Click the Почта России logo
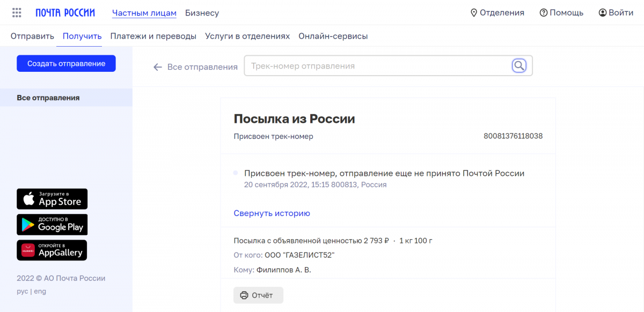This screenshot has width=644, height=312. [65, 13]
